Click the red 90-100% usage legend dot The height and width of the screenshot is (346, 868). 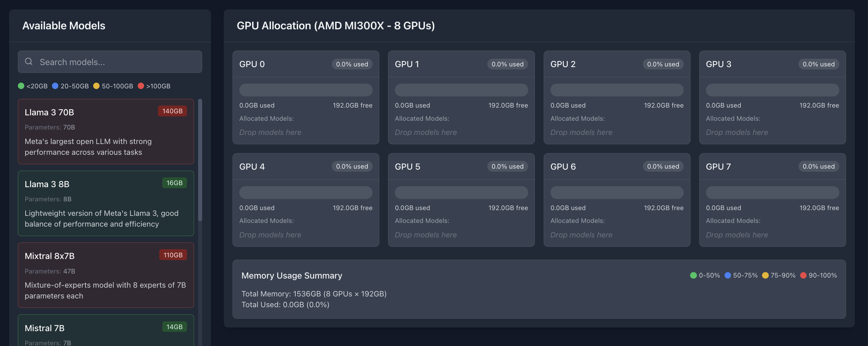pyautogui.click(x=803, y=276)
